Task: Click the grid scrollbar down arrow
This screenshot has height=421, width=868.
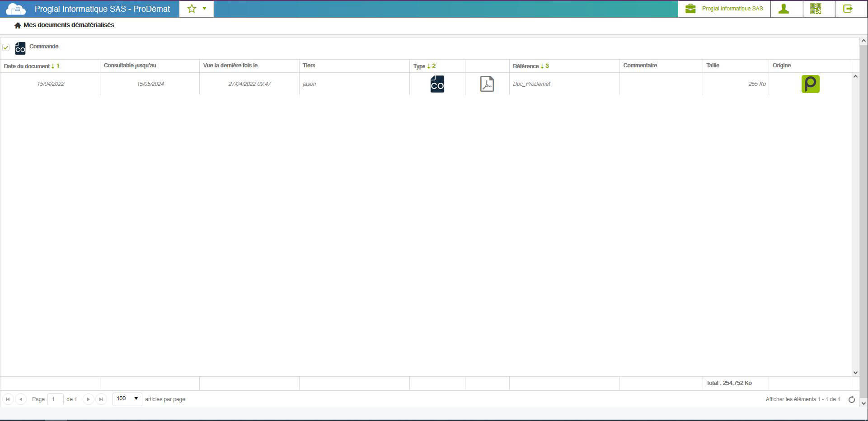Action: click(855, 373)
